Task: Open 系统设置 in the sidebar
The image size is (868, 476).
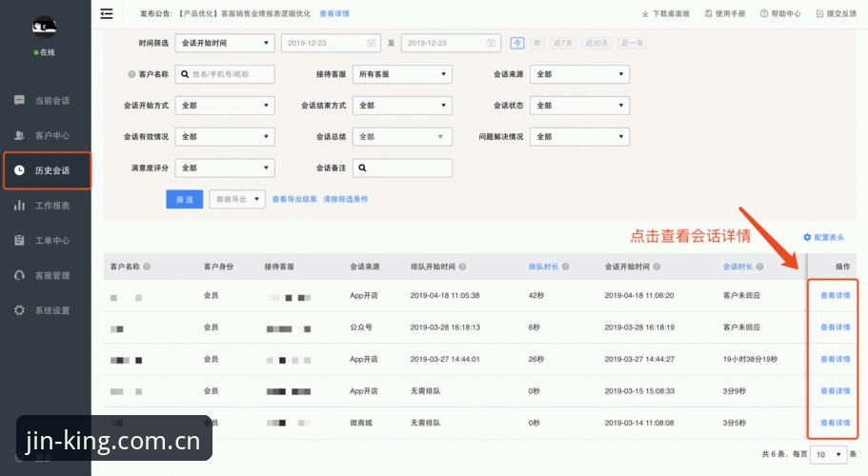Action: tap(44, 310)
